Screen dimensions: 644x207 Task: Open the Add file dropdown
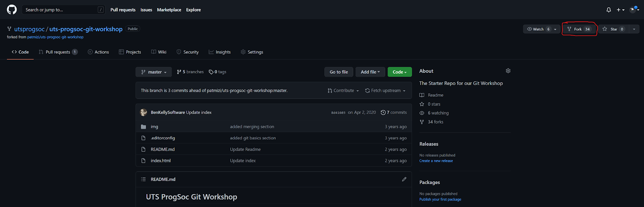click(x=370, y=72)
